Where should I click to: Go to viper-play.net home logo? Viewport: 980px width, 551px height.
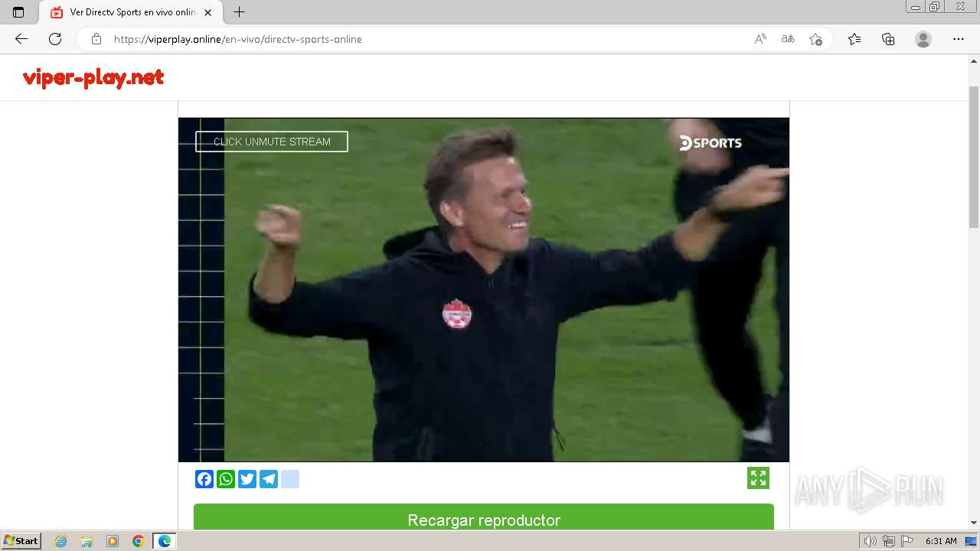93,77
